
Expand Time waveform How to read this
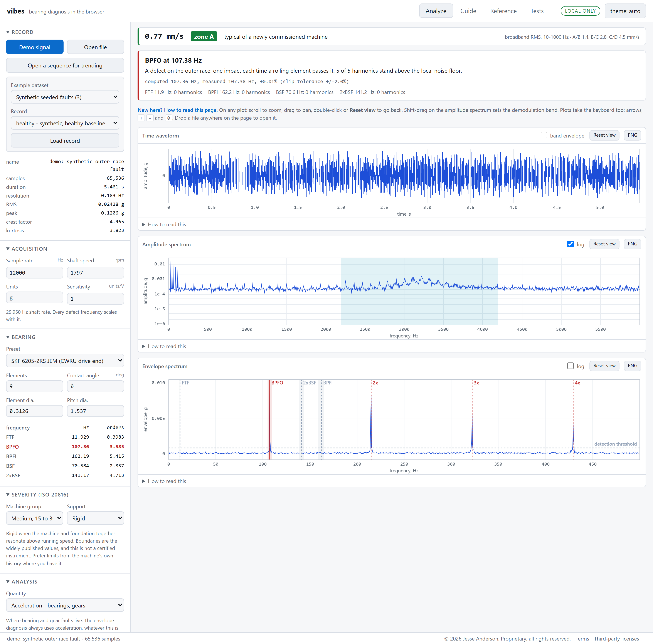pyautogui.click(x=164, y=224)
